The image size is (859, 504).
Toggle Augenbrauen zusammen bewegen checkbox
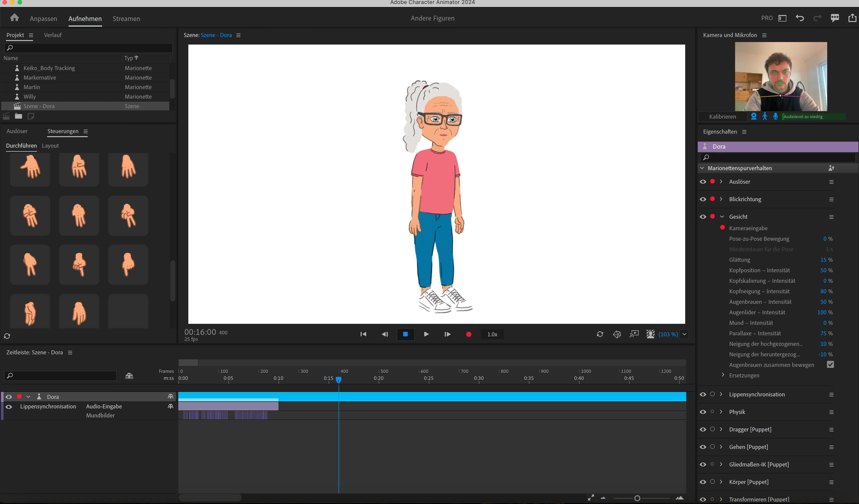click(830, 365)
